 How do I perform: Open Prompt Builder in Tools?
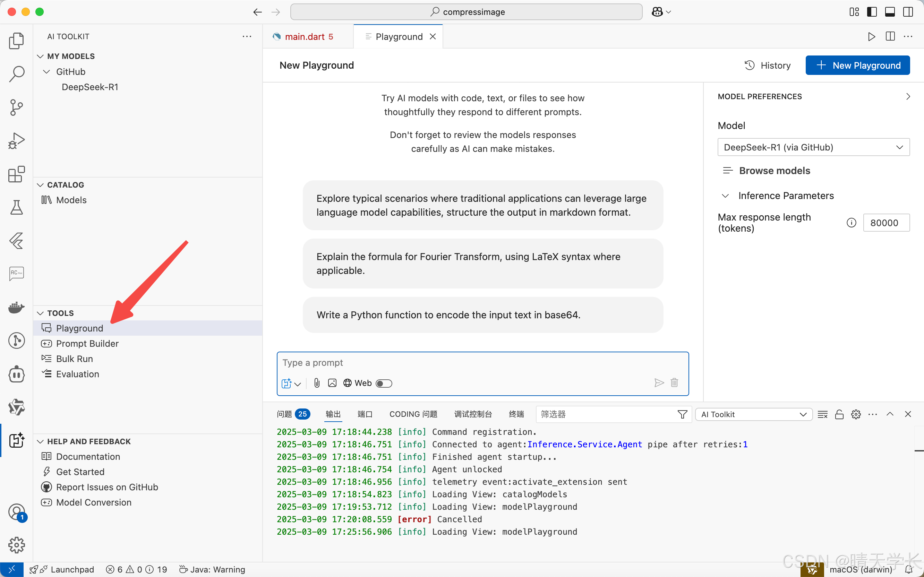point(87,343)
